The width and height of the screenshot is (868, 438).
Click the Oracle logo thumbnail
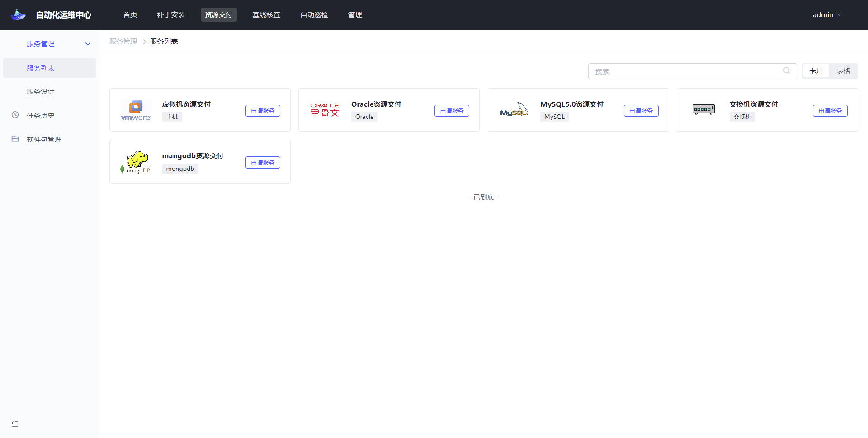click(x=325, y=110)
